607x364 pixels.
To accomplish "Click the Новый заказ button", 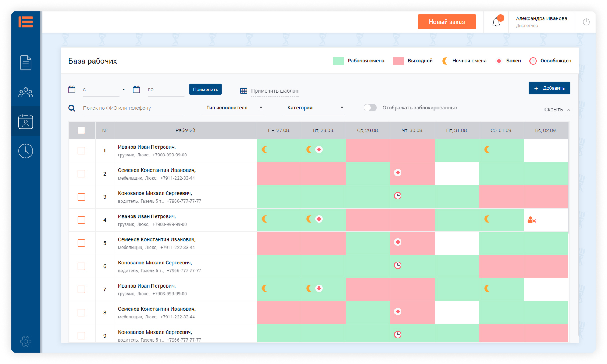I will pyautogui.click(x=447, y=22).
